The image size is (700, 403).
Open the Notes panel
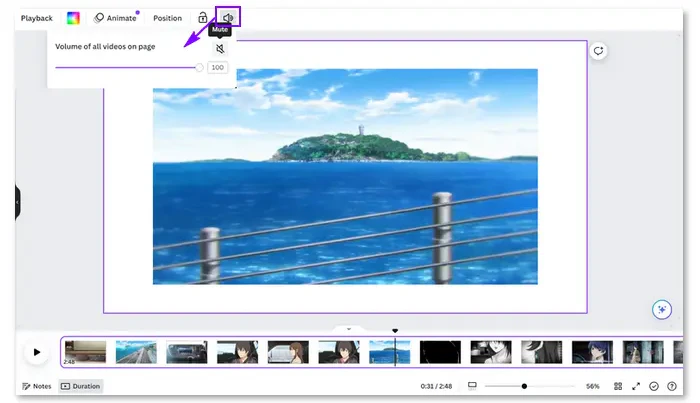37,386
